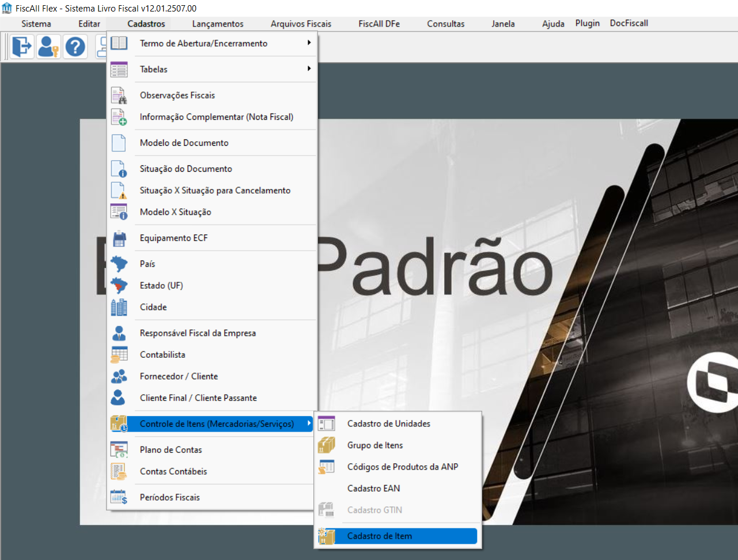
Task: Click the Modelo de Documento blank page icon
Action: click(119, 143)
